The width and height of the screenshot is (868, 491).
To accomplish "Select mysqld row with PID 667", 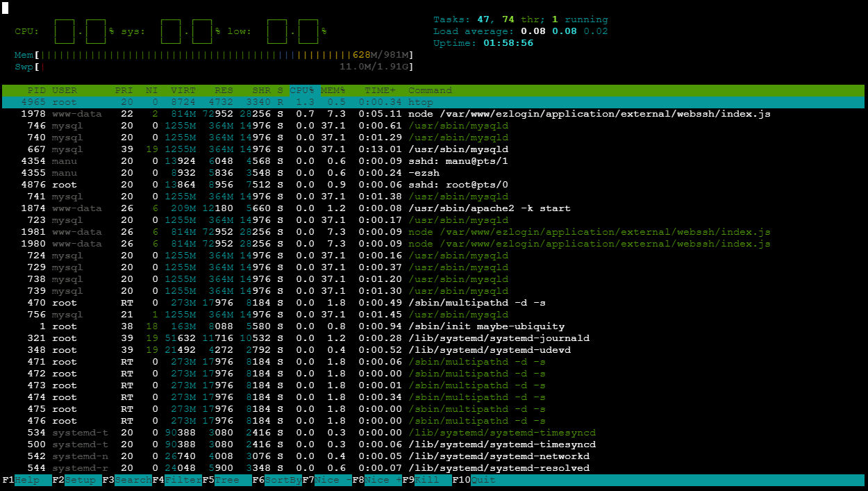I will (433, 149).
